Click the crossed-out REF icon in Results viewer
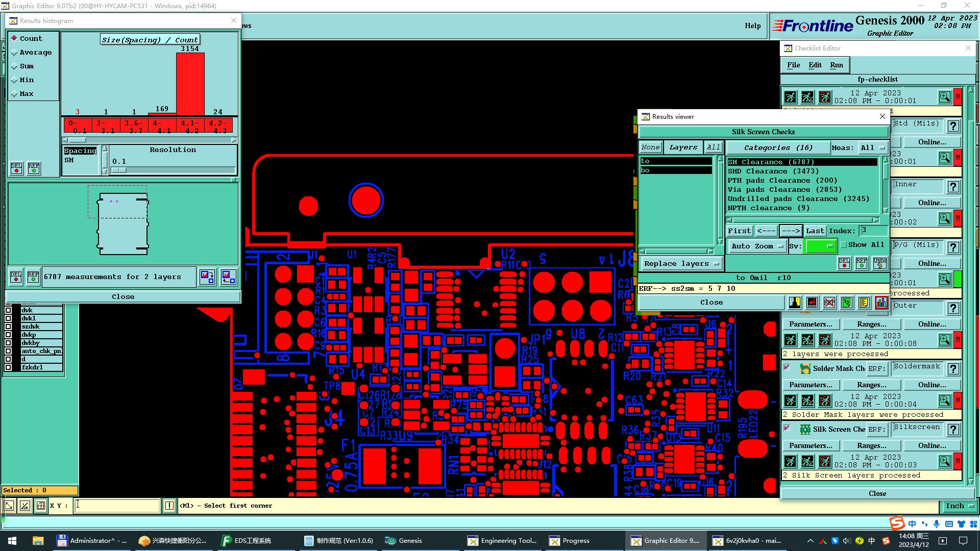The height and width of the screenshot is (551, 980). [x=829, y=303]
